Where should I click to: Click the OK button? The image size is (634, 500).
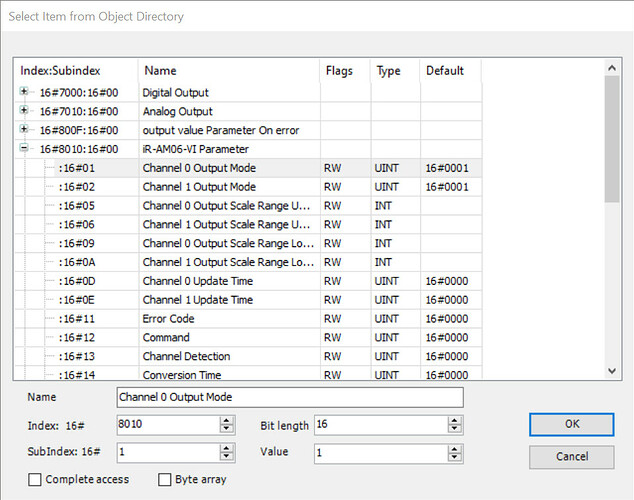(571, 424)
